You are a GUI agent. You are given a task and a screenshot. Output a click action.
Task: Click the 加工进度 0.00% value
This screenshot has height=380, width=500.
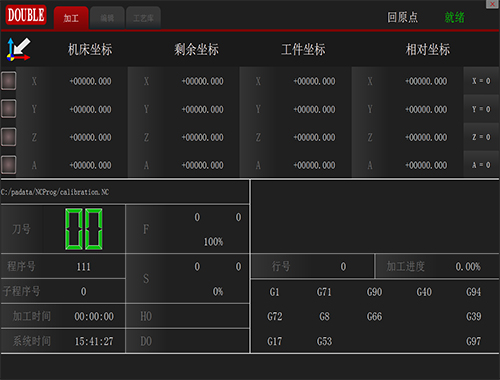pyautogui.click(x=468, y=267)
